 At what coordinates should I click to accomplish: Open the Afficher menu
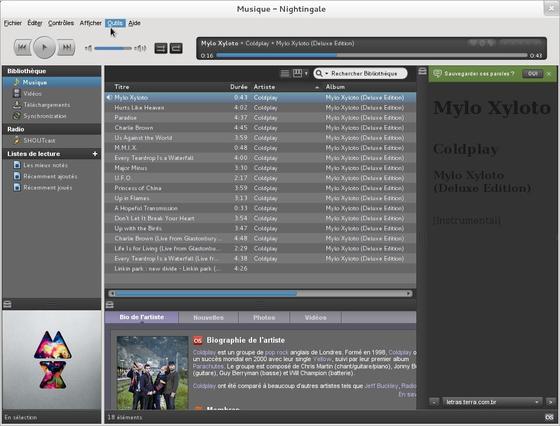coord(90,23)
